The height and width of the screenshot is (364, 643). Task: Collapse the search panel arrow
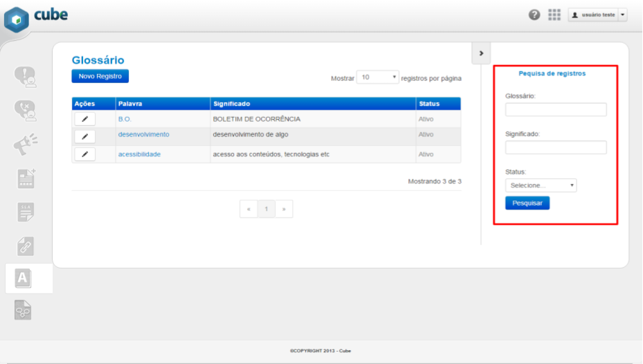tap(481, 53)
